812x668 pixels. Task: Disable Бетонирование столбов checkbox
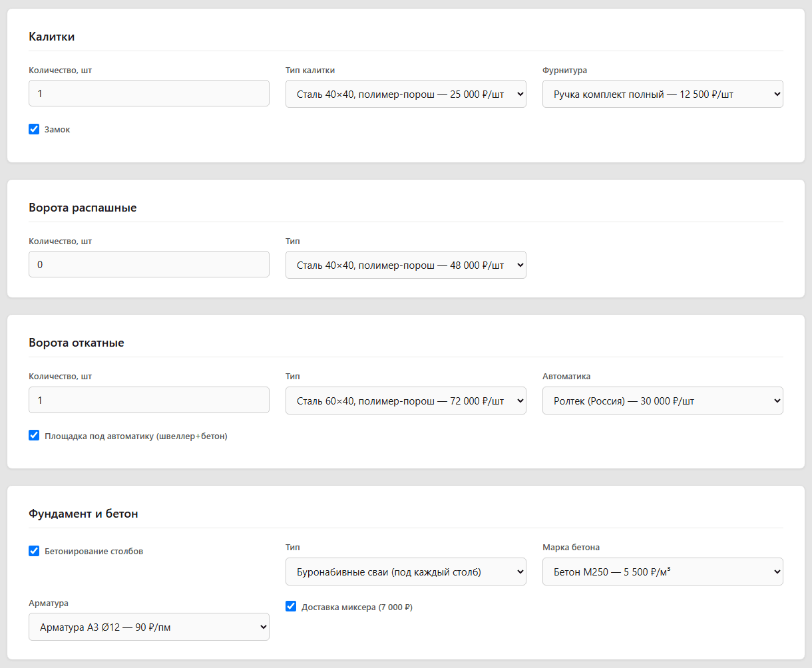pos(34,551)
